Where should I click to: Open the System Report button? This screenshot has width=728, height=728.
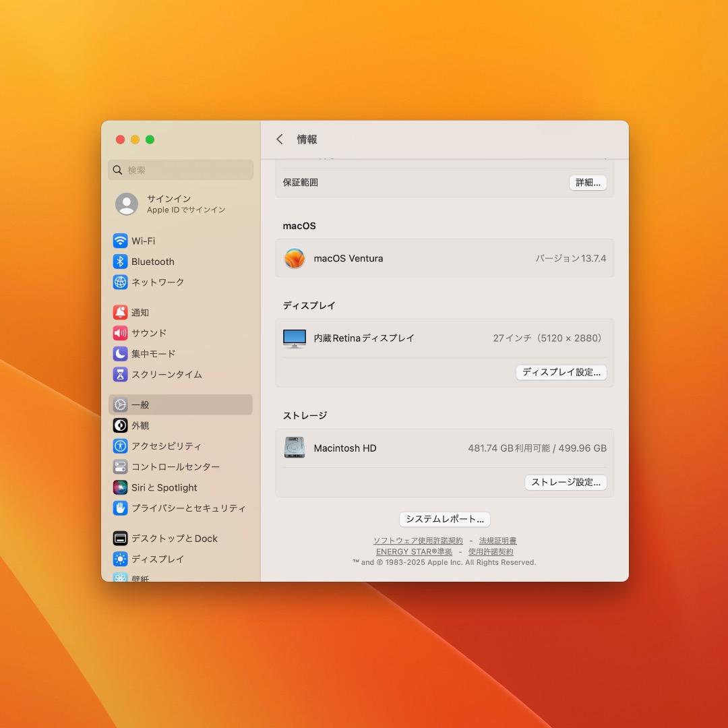coord(445,519)
